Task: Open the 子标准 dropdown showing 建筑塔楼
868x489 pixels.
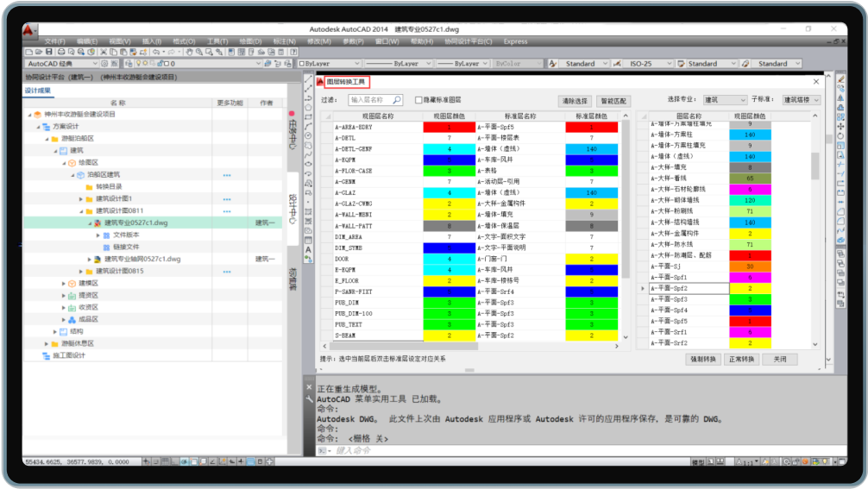Action: pyautogui.click(x=801, y=100)
